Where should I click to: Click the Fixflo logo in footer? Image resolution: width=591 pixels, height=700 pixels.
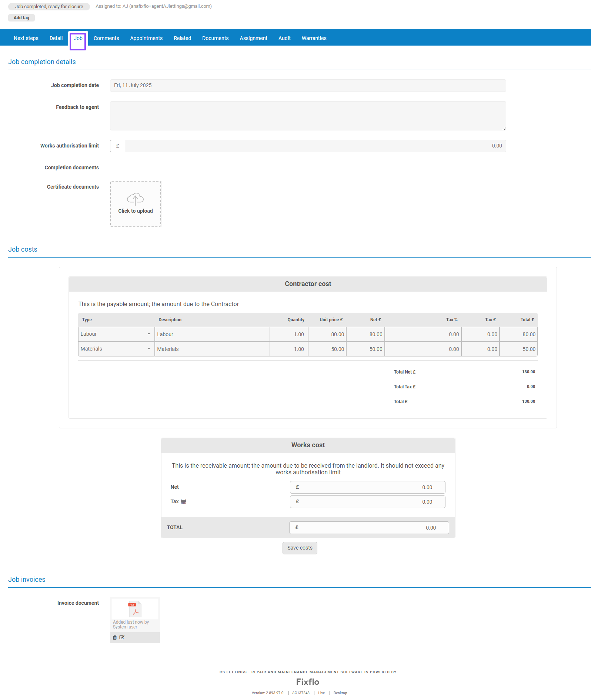pos(308,682)
